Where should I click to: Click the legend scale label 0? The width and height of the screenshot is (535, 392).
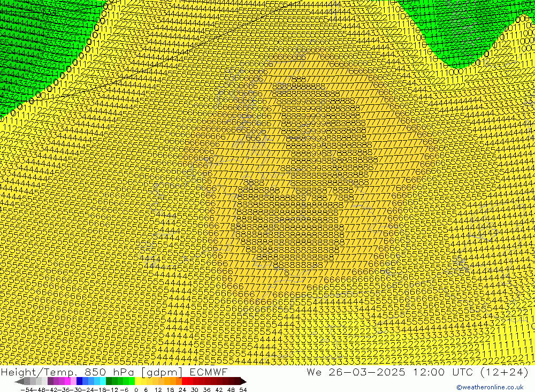[136, 390]
